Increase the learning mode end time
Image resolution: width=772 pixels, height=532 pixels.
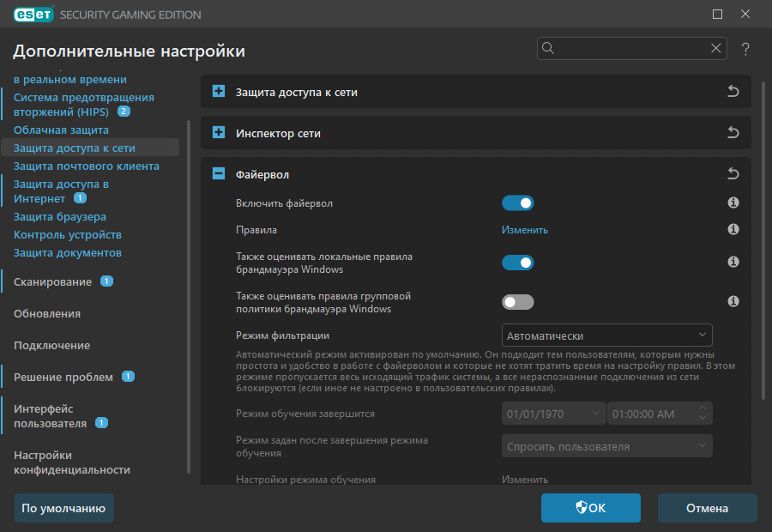point(703,408)
